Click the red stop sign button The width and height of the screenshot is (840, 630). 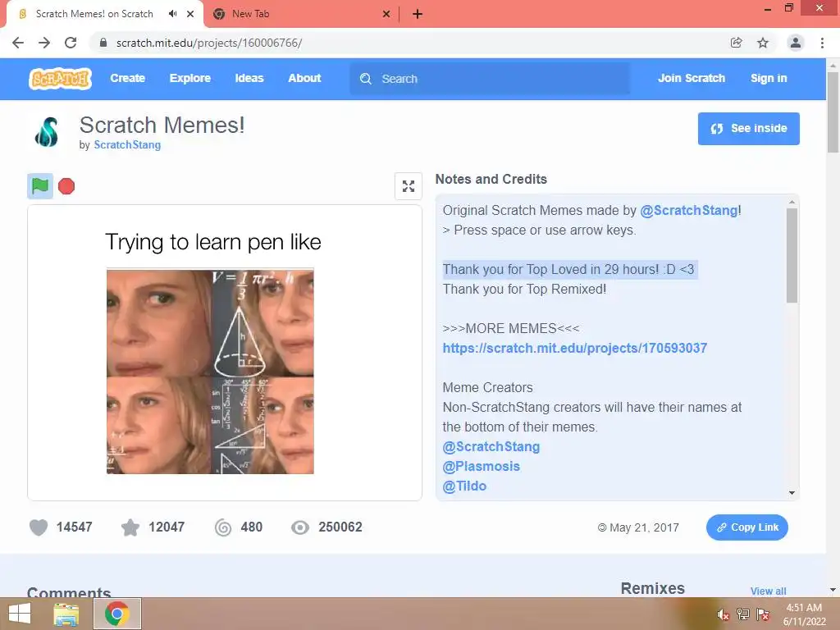pyautogui.click(x=66, y=186)
